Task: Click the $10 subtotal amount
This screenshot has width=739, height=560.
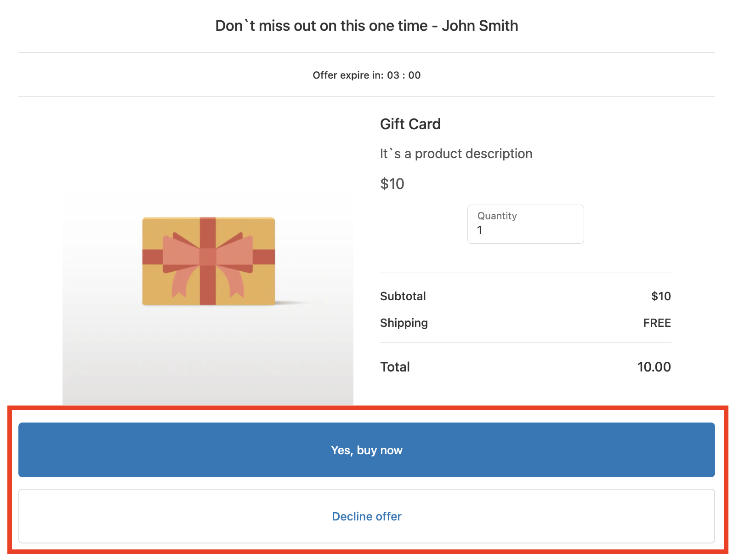Action: [x=661, y=297]
